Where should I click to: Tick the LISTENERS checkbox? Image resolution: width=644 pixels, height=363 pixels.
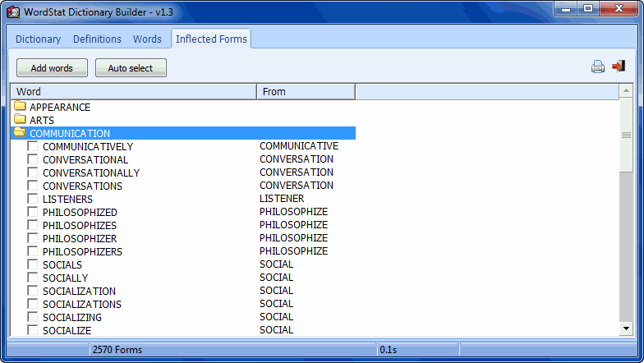point(33,199)
